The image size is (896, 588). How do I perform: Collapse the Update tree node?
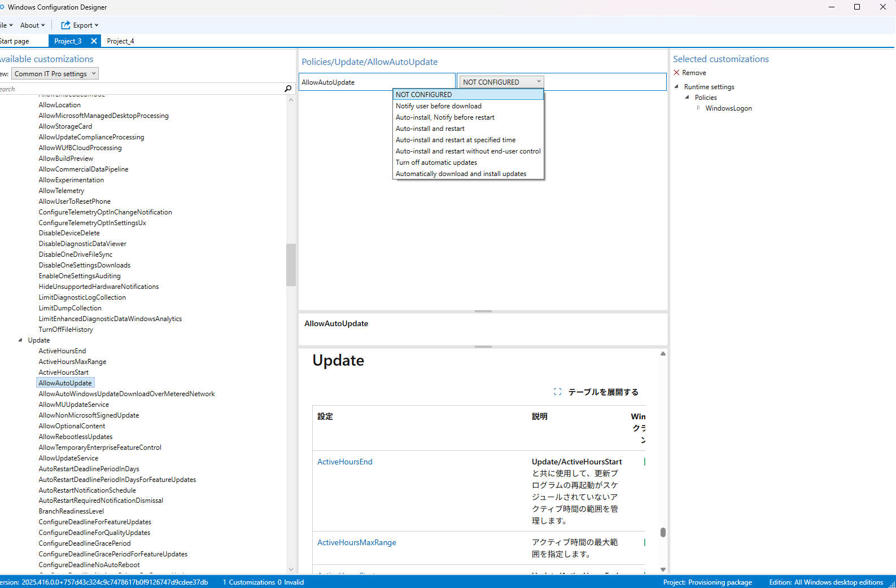click(20, 340)
